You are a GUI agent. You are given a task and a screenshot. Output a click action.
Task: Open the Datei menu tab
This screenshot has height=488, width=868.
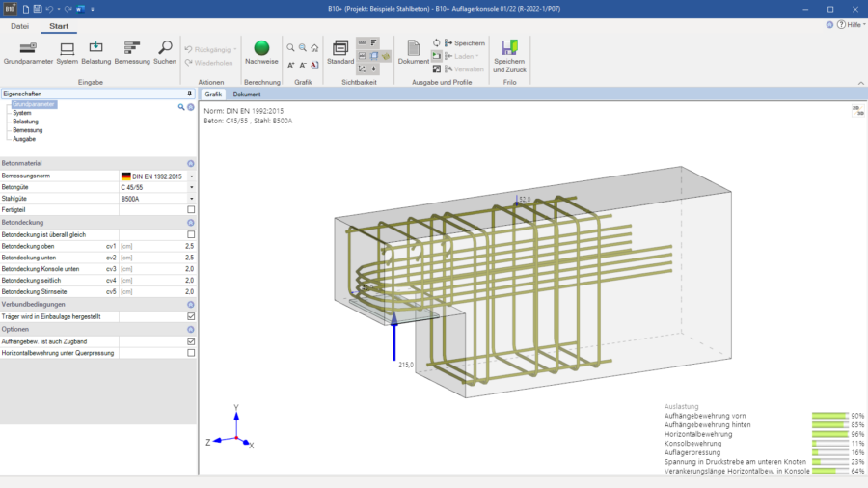pyautogui.click(x=19, y=26)
